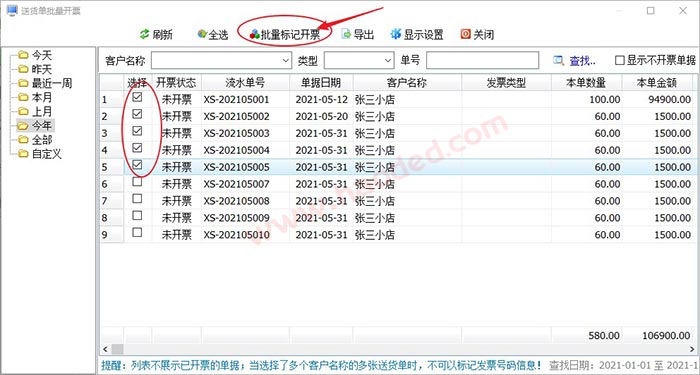
Task: Open the 客户名称 dropdown
Action: tap(286, 60)
